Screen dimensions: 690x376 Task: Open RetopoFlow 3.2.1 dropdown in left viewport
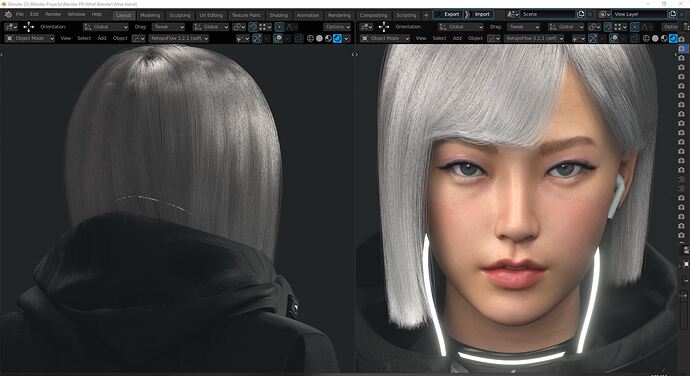pos(179,38)
